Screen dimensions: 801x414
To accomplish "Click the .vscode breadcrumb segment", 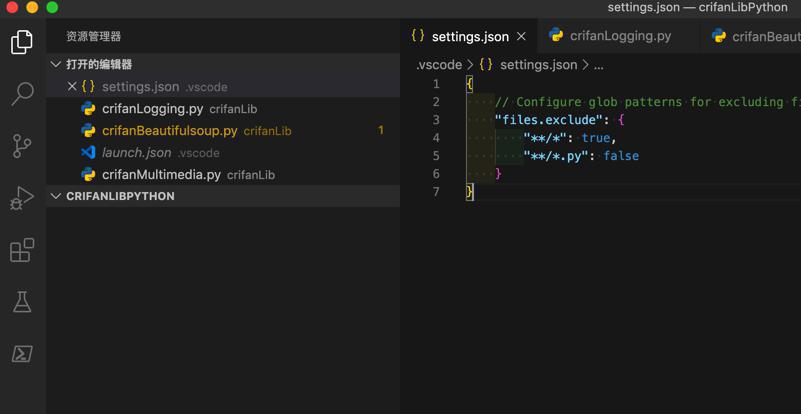I will [439, 65].
